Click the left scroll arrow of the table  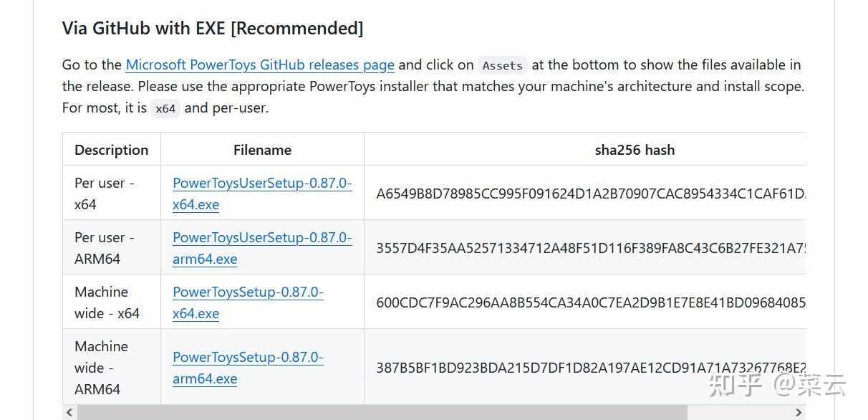(69, 412)
